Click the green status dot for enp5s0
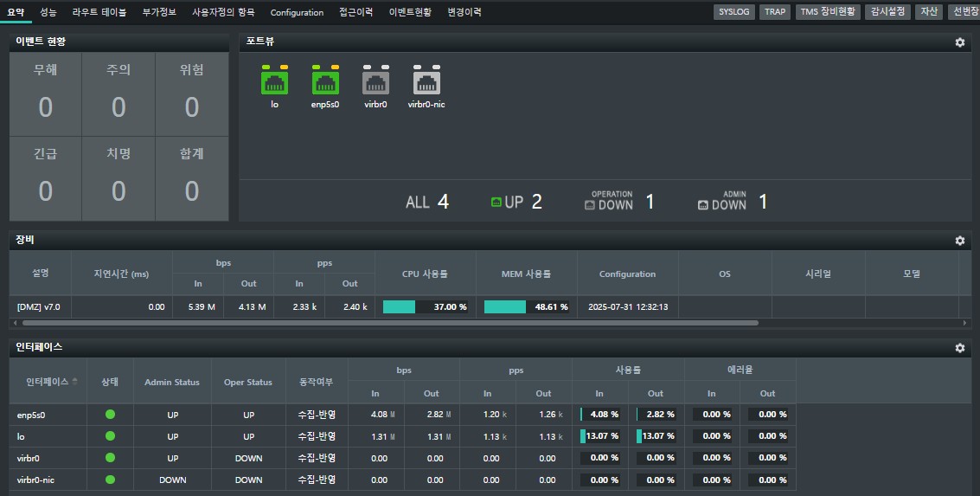The height and width of the screenshot is (496, 980). (110, 415)
